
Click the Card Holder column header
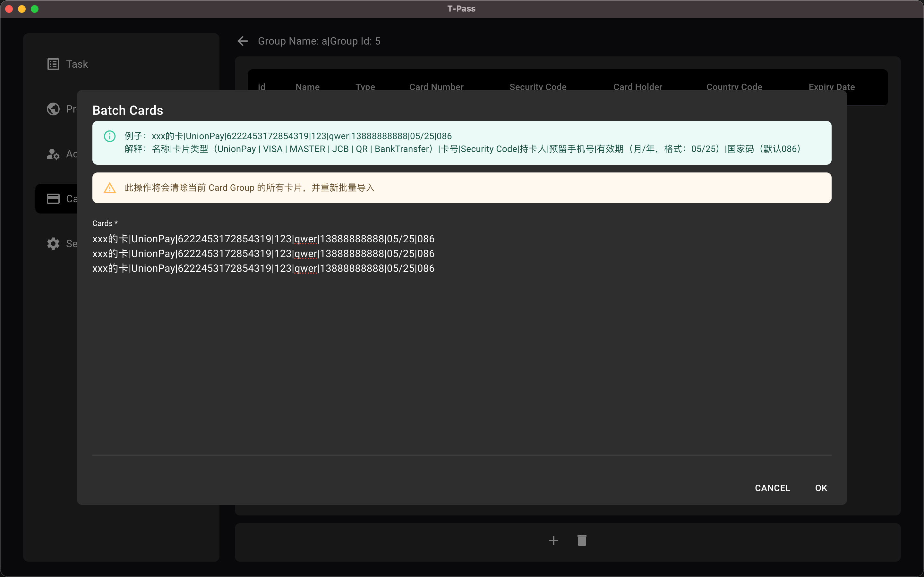(x=637, y=86)
